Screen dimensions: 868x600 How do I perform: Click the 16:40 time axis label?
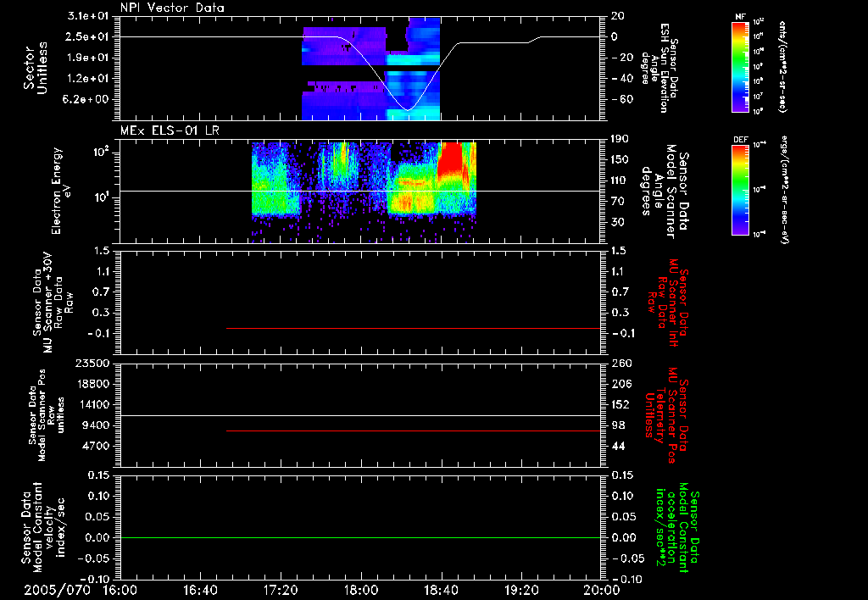click(x=200, y=590)
